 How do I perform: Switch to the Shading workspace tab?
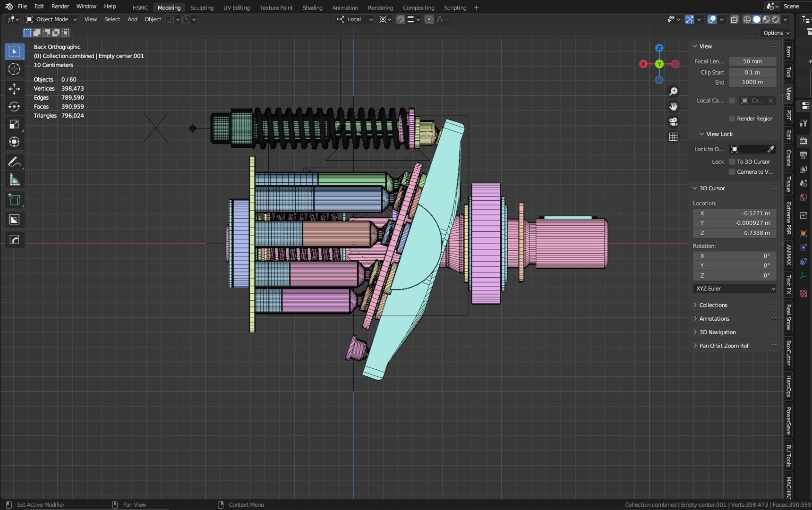pos(312,8)
